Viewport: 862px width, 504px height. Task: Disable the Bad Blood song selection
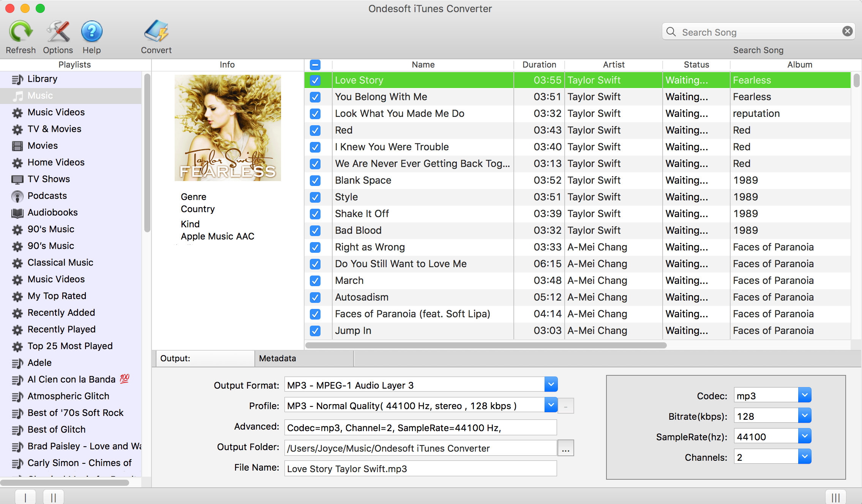316,230
